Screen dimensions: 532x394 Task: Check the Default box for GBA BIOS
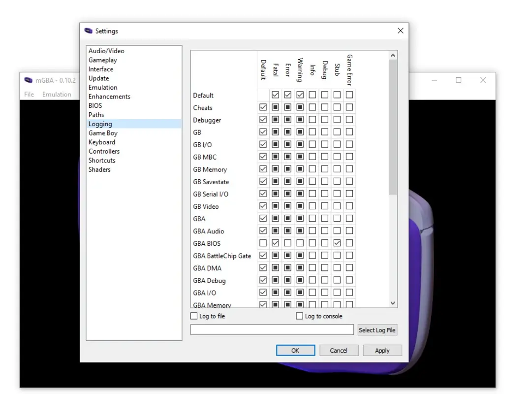click(263, 242)
